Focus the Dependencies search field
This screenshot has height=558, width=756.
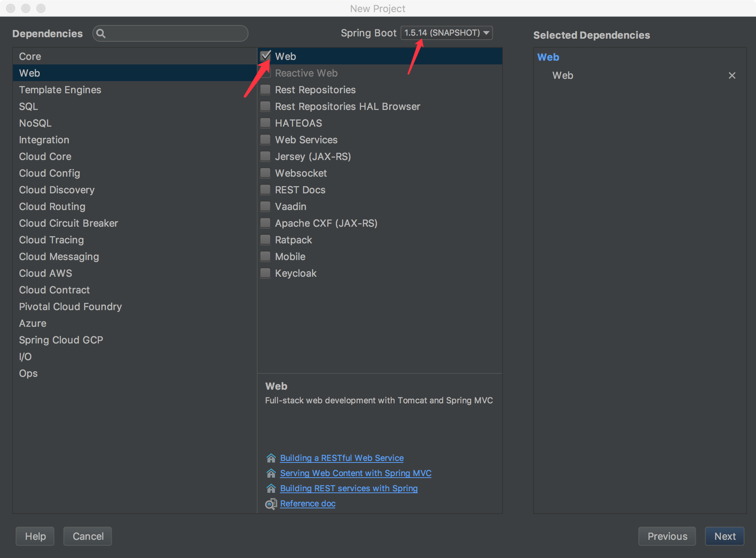[174, 34]
